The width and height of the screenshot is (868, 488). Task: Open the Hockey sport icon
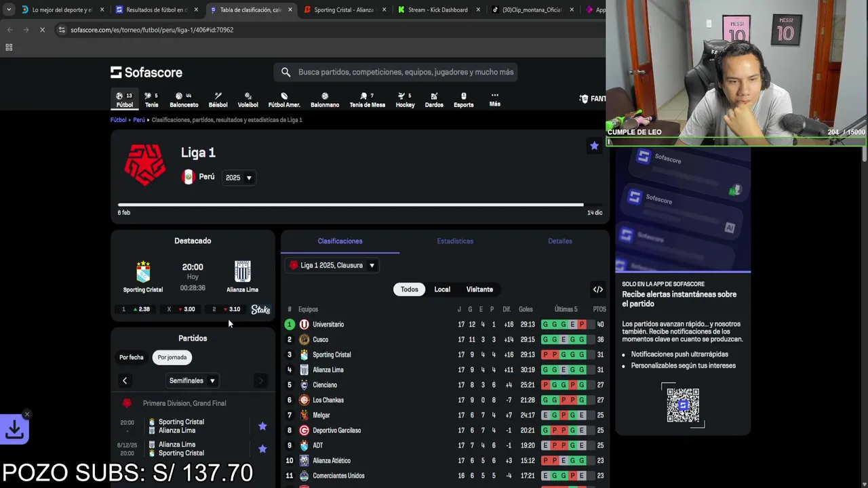click(405, 100)
